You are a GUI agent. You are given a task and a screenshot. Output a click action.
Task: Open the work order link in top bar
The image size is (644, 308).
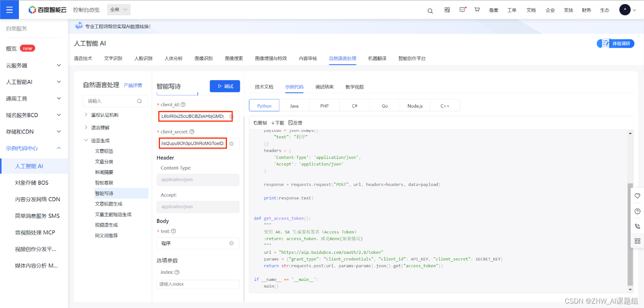point(512,10)
